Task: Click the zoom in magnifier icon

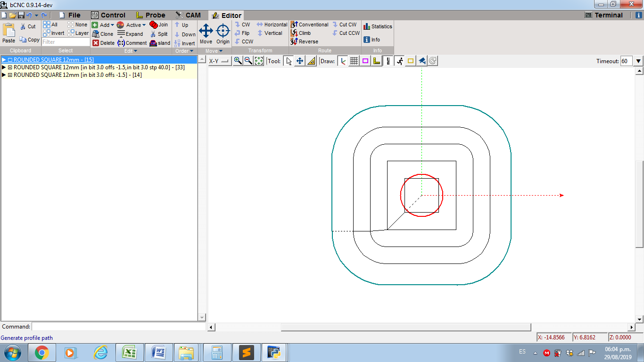Action: pos(238,61)
